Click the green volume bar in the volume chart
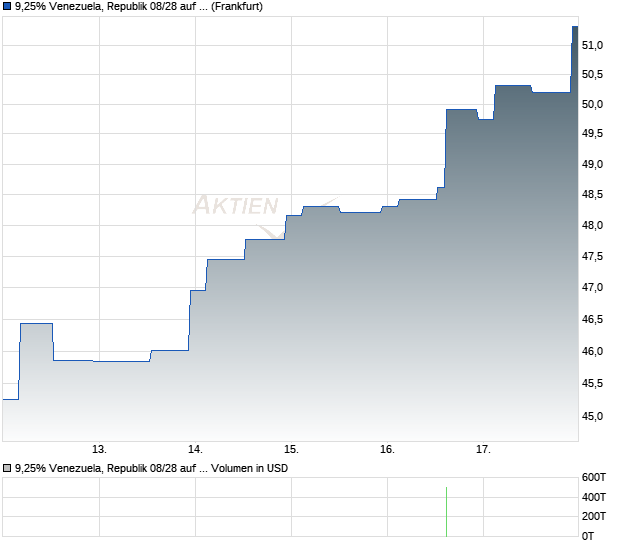 point(446,512)
